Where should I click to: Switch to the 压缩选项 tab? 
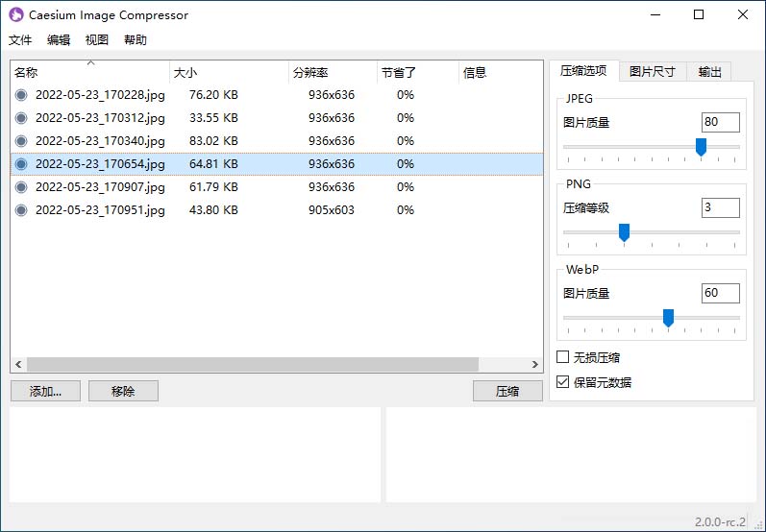point(583,71)
